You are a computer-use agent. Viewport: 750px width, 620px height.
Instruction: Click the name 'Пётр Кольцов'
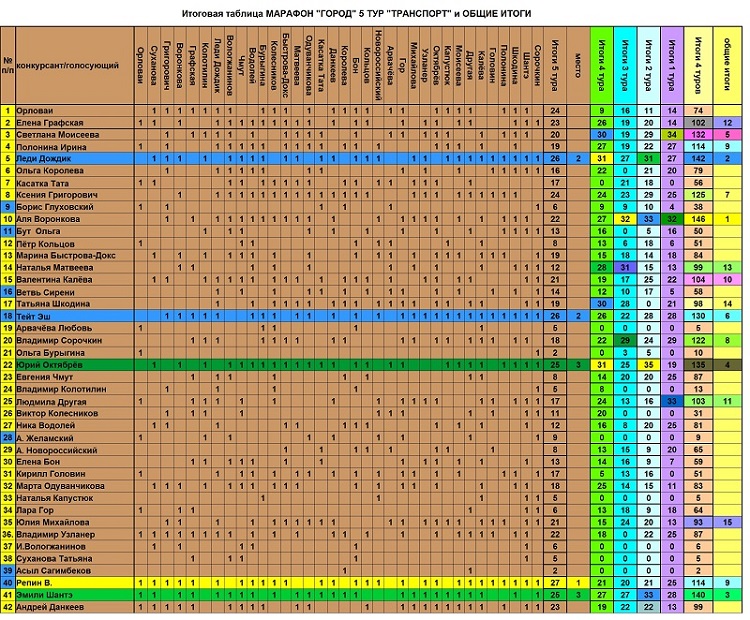point(45,244)
